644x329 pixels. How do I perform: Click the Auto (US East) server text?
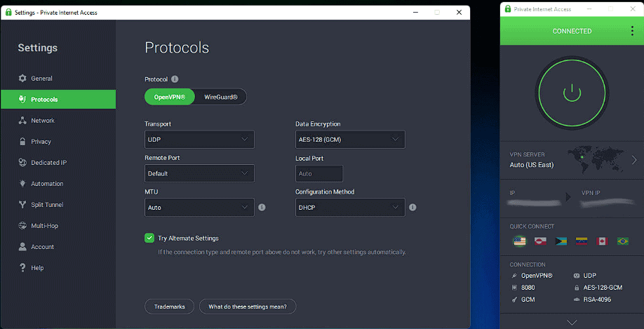point(532,165)
